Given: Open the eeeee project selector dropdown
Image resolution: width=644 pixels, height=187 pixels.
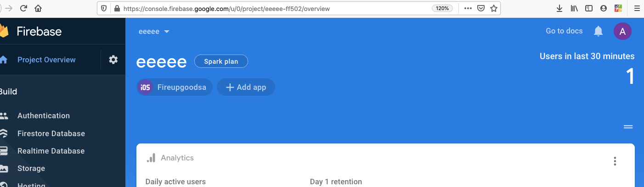Looking at the screenshot, I should pos(154,31).
